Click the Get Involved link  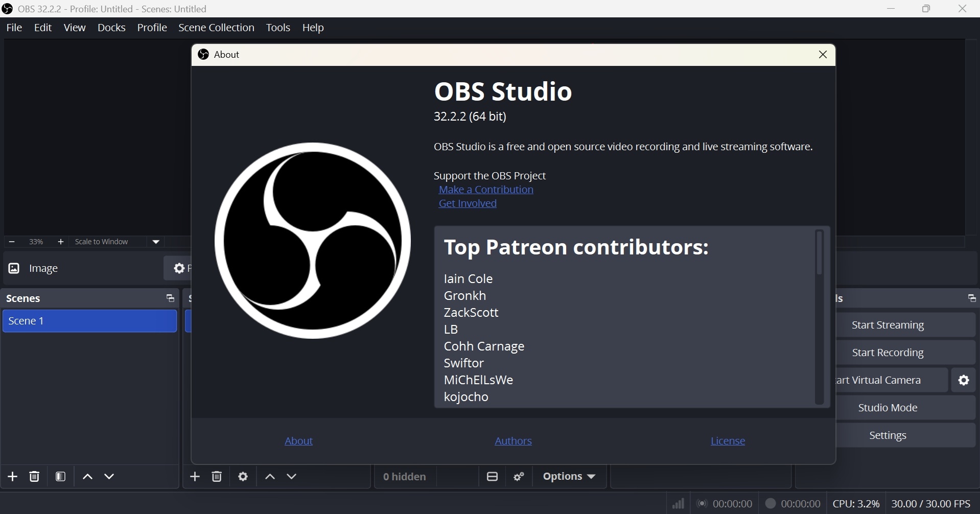(x=468, y=204)
